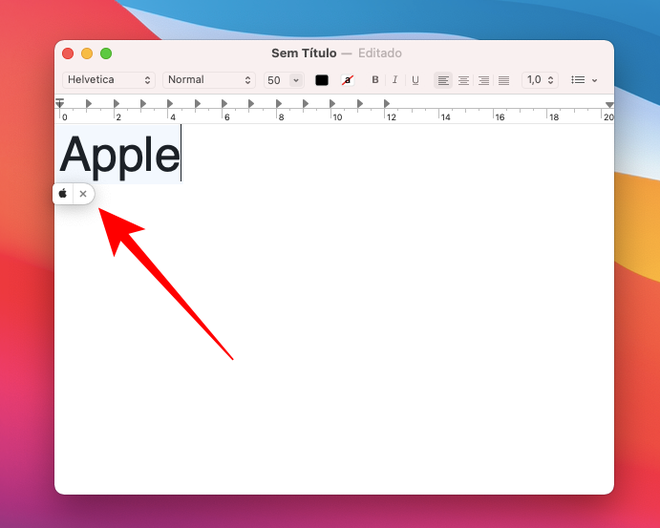Click the right margin marker on ruler

click(x=609, y=104)
